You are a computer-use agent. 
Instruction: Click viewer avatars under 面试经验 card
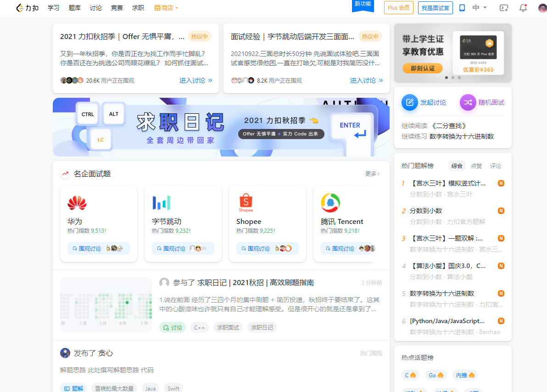tap(243, 80)
